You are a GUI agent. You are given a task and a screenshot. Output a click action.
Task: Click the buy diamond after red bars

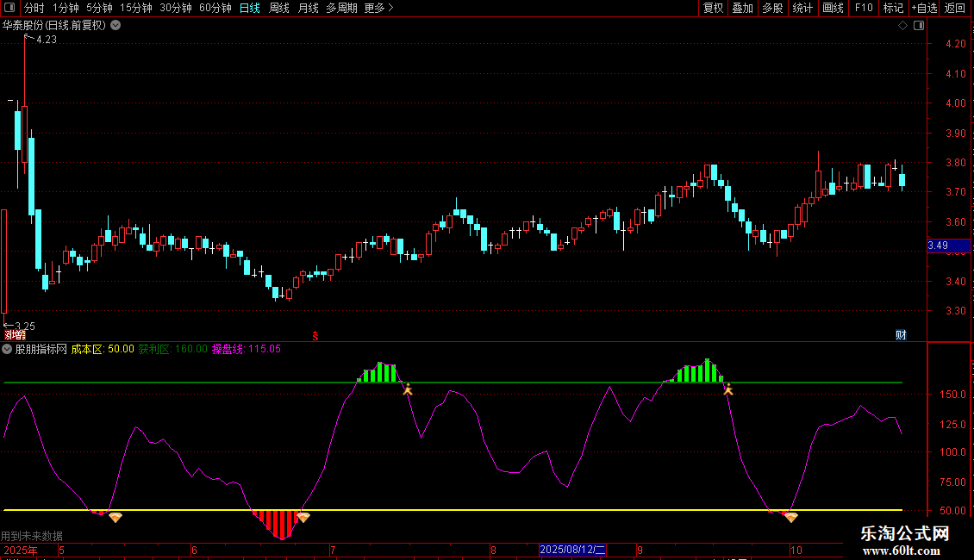point(303,517)
